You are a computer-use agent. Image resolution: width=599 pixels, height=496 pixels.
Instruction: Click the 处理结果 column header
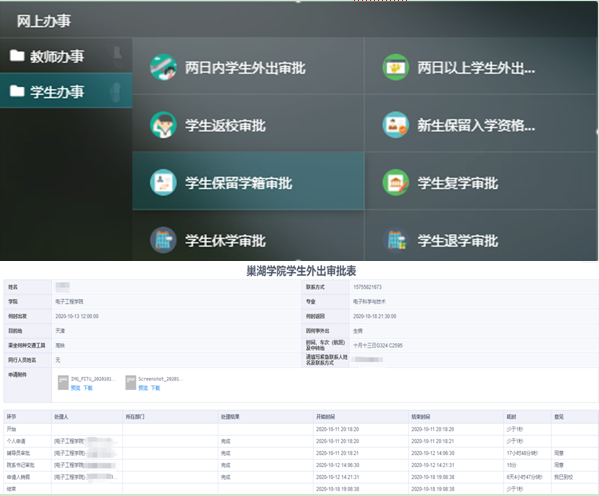coord(230,417)
